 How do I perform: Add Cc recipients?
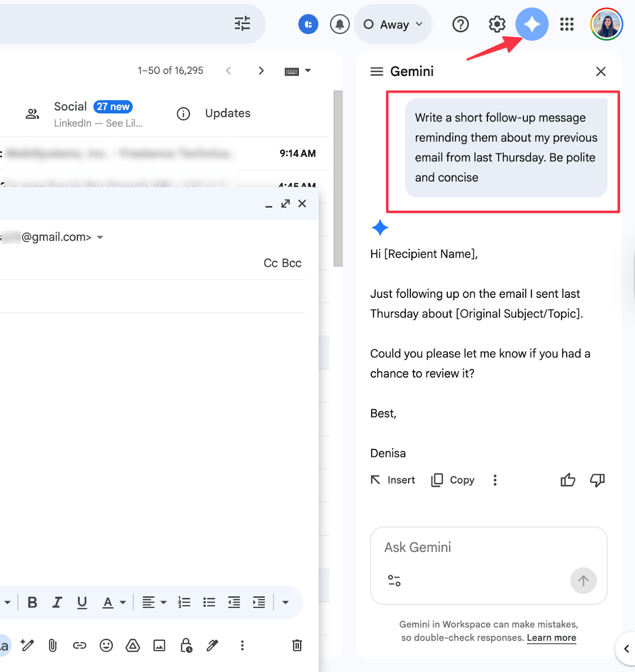point(271,263)
